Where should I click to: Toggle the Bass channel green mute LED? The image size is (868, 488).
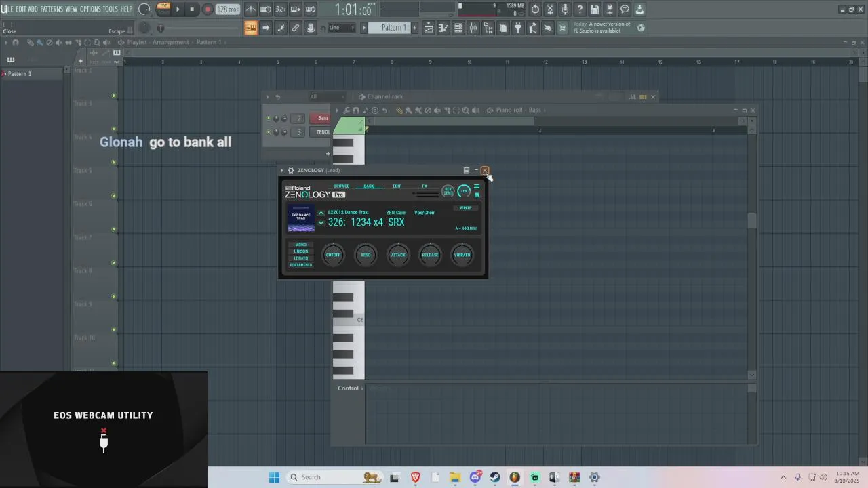tap(269, 118)
